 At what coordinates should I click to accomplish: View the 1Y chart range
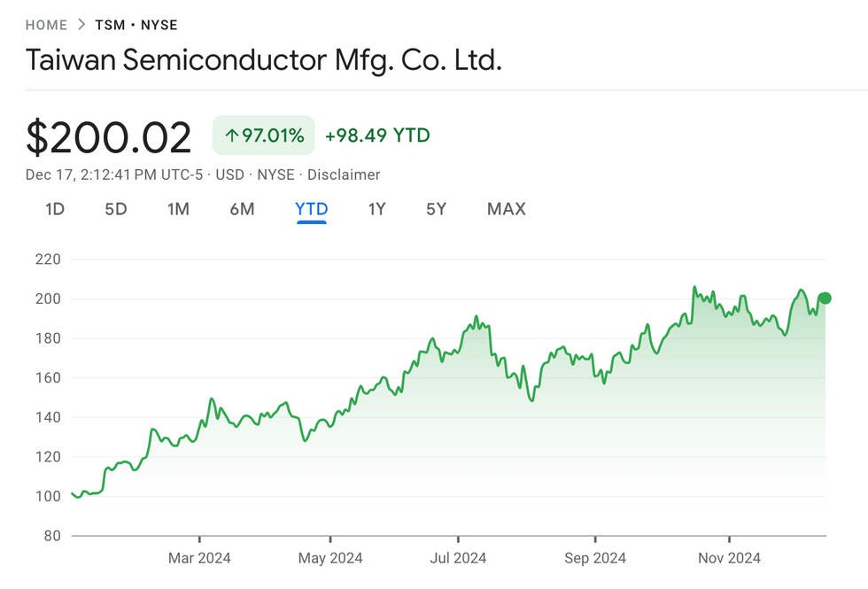377,209
